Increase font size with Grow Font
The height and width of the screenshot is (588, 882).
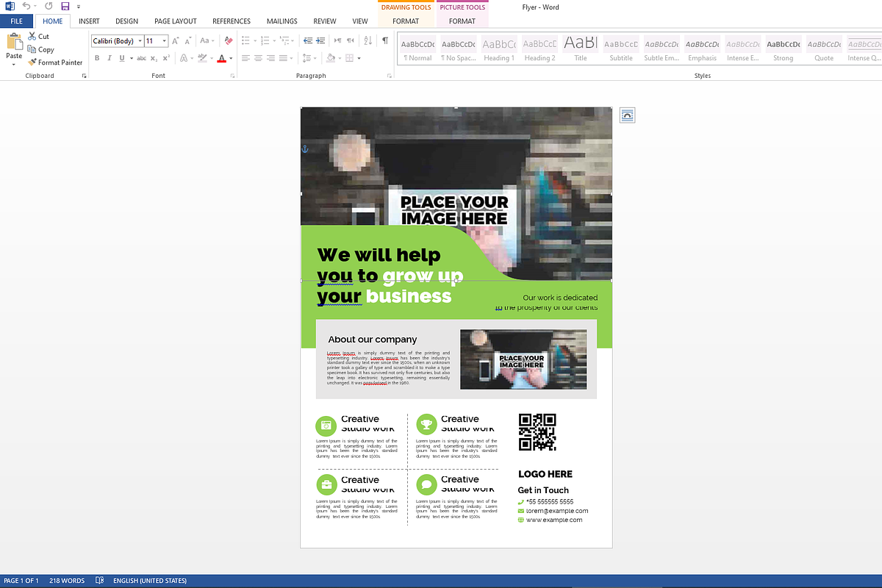(x=176, y=41)
